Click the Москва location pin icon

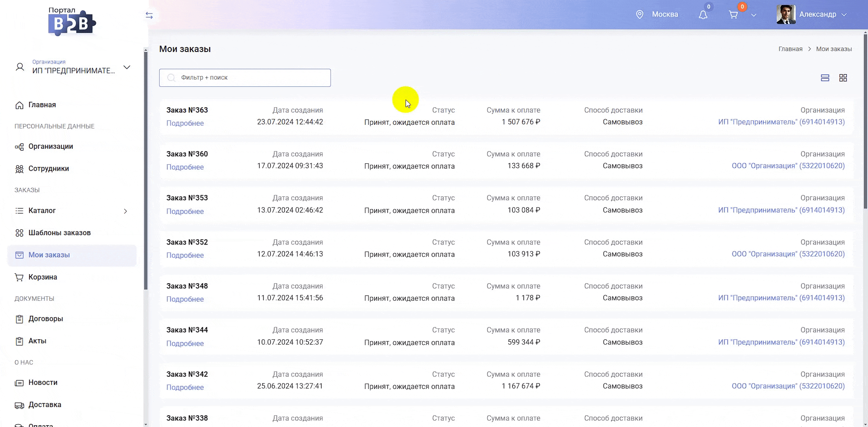pos(640,14)
